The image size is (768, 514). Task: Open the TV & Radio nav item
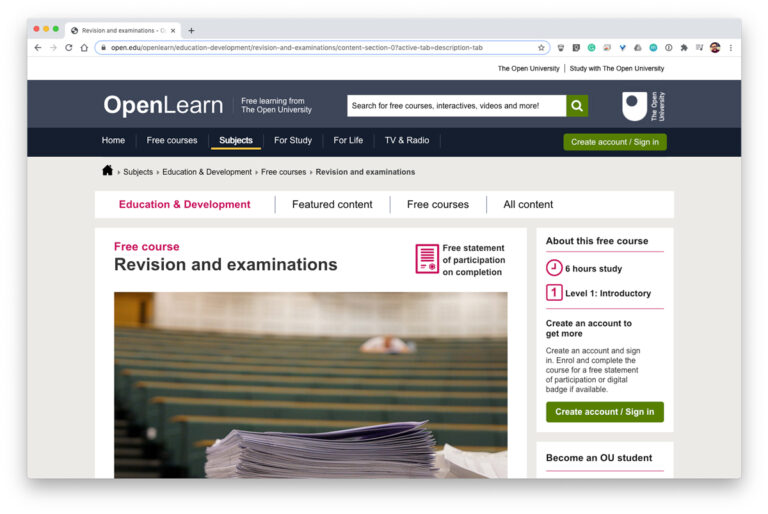(x=407, y=140)
